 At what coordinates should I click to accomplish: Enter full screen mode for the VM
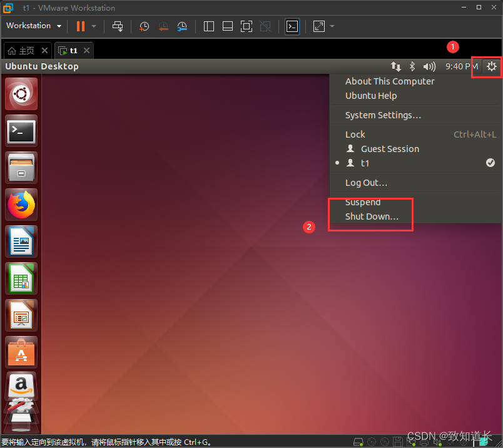click(246, 26)
